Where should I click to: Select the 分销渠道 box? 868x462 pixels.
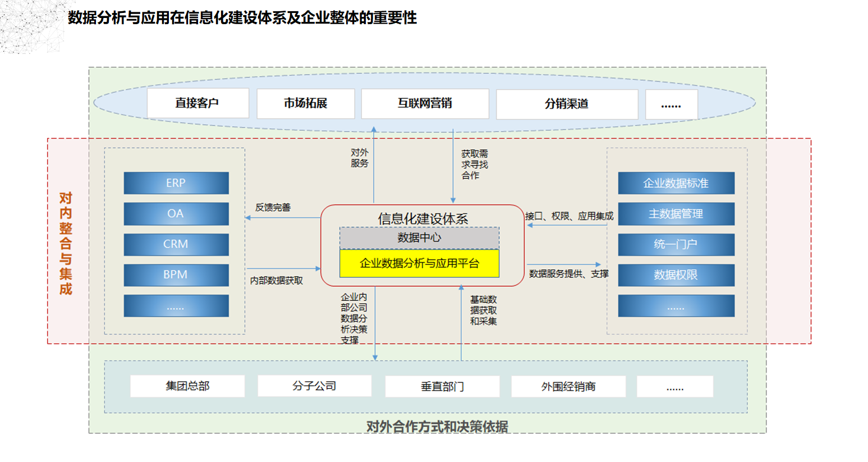tap(567, 104)
